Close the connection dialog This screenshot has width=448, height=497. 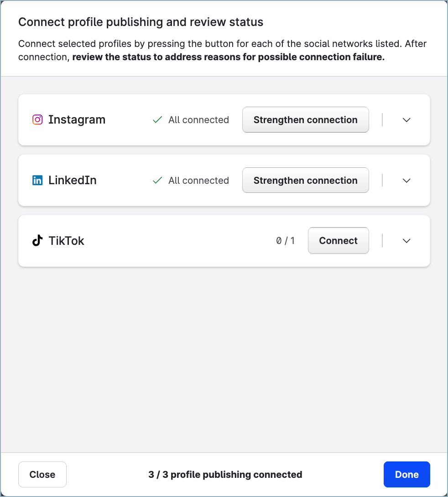(x=42, y=474)
